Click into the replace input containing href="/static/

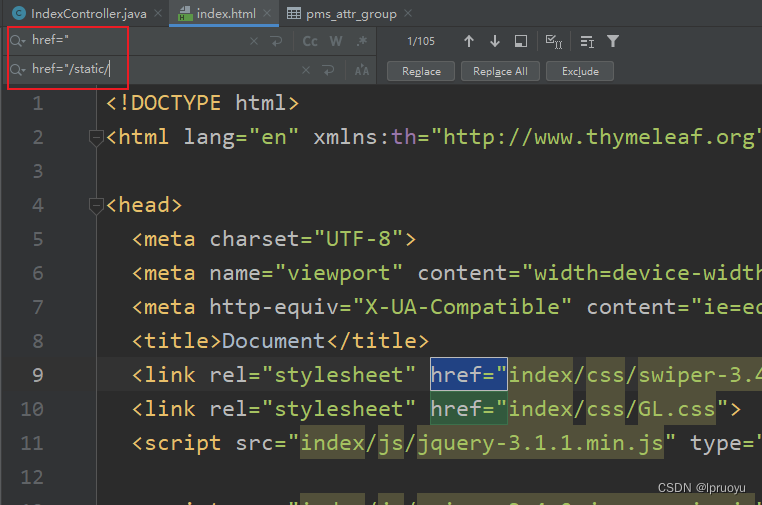pyautogui.click(x=160, y=70)
